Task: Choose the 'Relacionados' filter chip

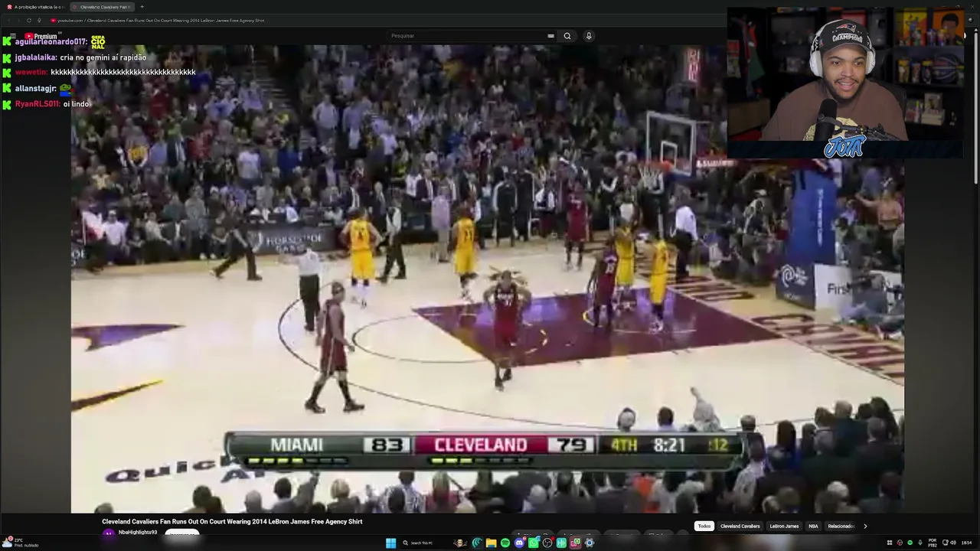Action: click(x=841, y=527)
